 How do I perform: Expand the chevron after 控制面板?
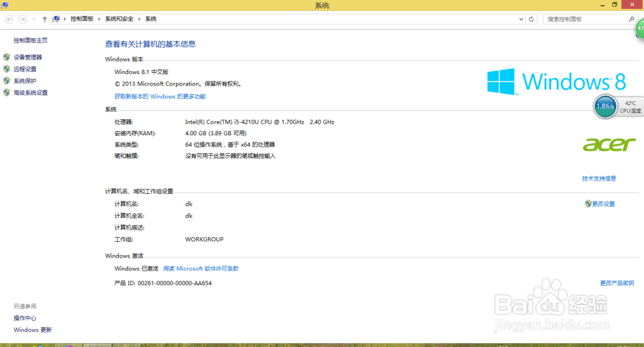tap(99, 19)
